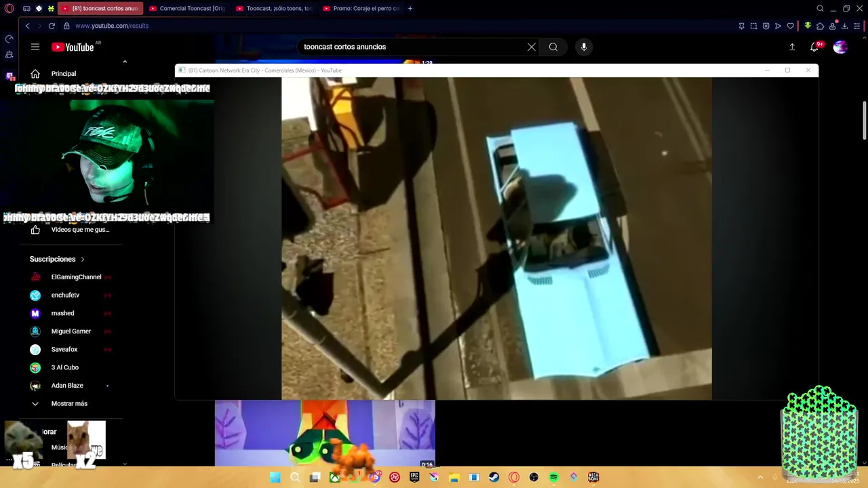This screenshot has height=488, width=868.
Task: Show hidden system tray icons
Action: coord(760,477)
